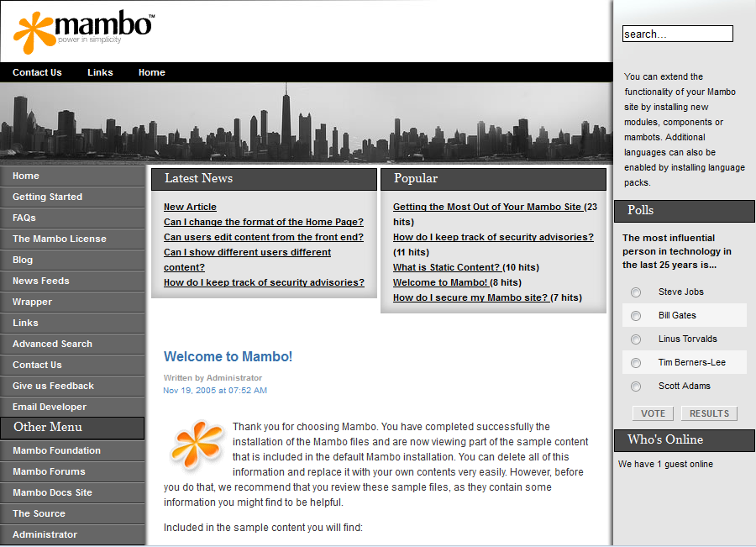The height and width of the screenshot is (547, 756).
Task: Open Getting Started in sidebar
Action: (72, 197)
